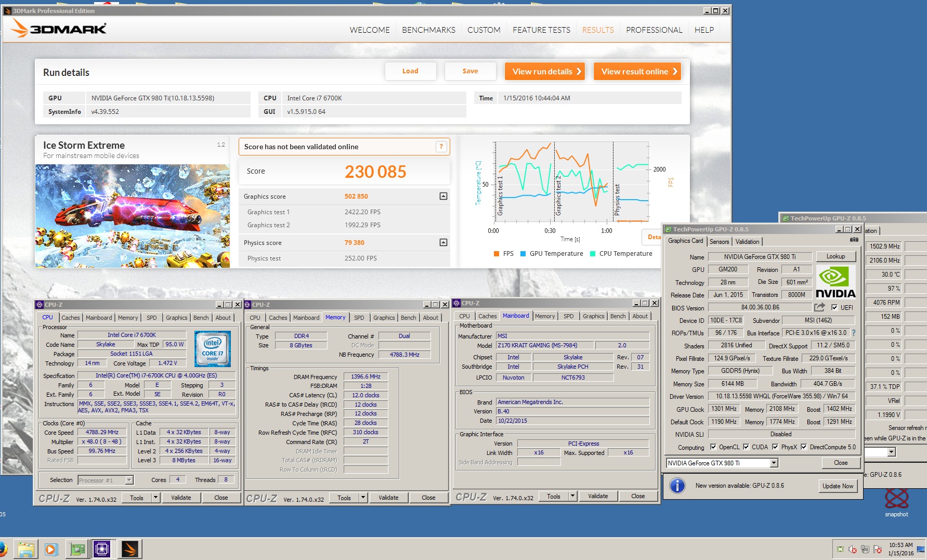Viewport: 927px width, 560px height.
Task: Switch to 3DMark taskbar button
Action: point(130,549)
